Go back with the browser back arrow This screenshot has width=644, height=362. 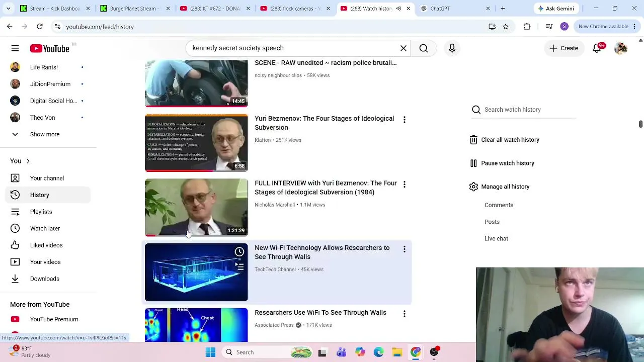10,27
